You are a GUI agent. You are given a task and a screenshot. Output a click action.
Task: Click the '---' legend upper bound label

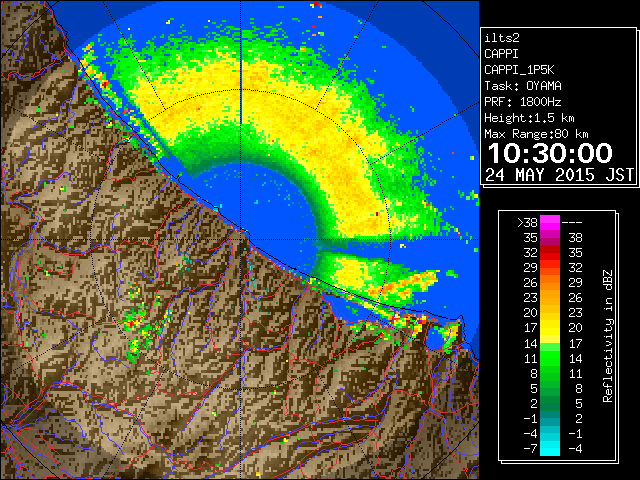click(x=572, y=223)
